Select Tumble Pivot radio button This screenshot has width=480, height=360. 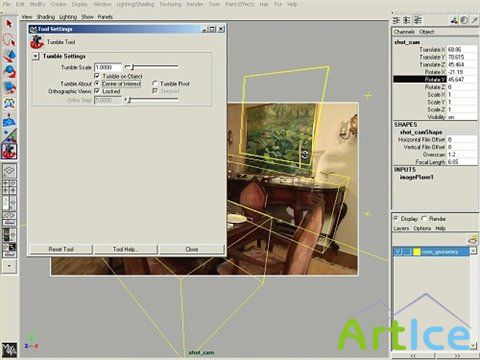[x=155, y=84]
